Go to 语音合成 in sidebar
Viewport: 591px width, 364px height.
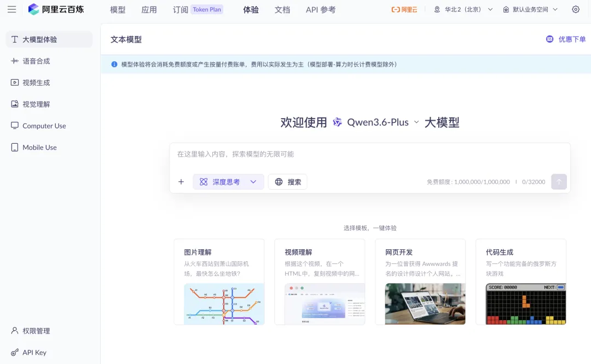point(49,61)
